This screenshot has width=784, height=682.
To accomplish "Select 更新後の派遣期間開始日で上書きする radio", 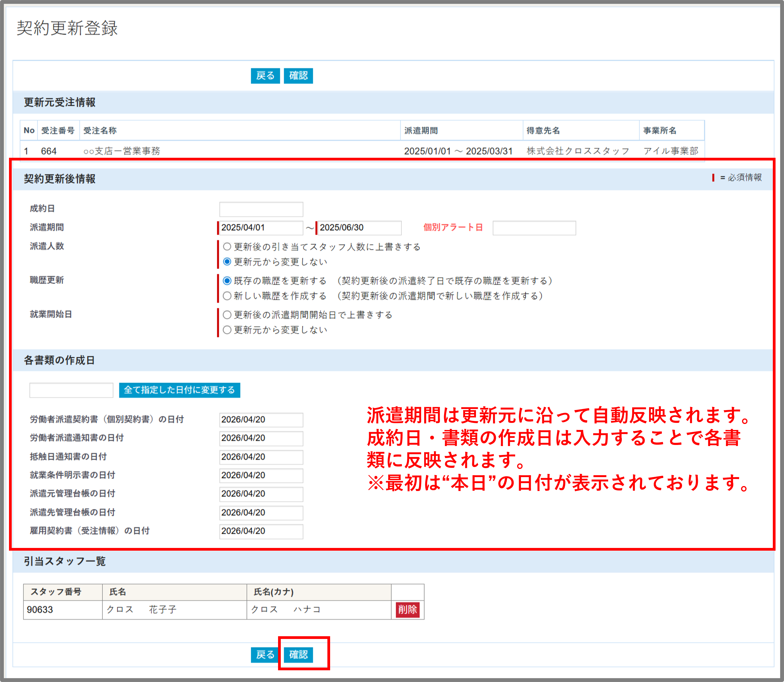I will tap(227, 315).
